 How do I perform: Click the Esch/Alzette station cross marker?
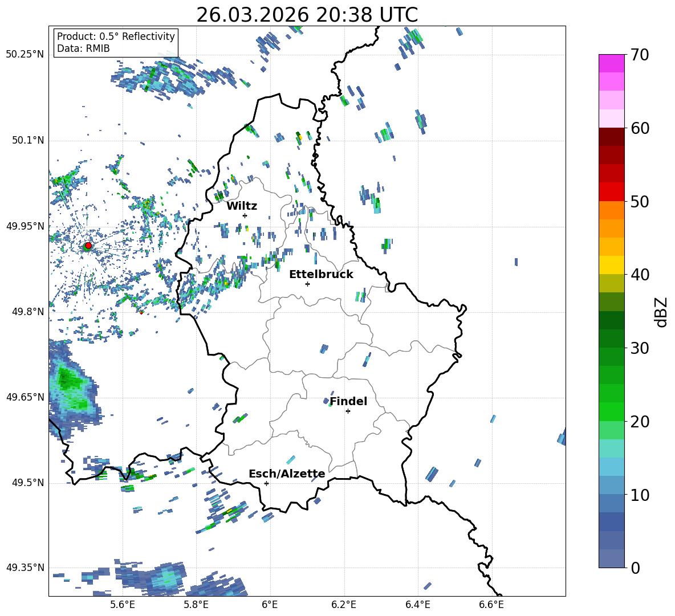point(266,483)
